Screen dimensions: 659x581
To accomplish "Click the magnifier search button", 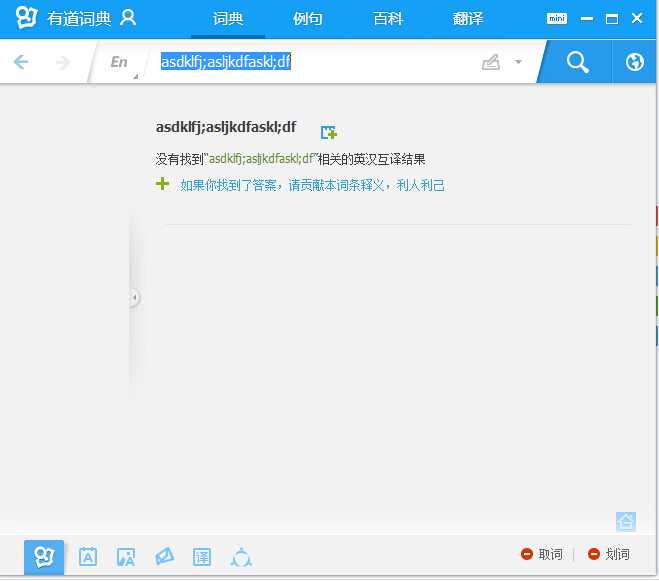I will point(577,62).
